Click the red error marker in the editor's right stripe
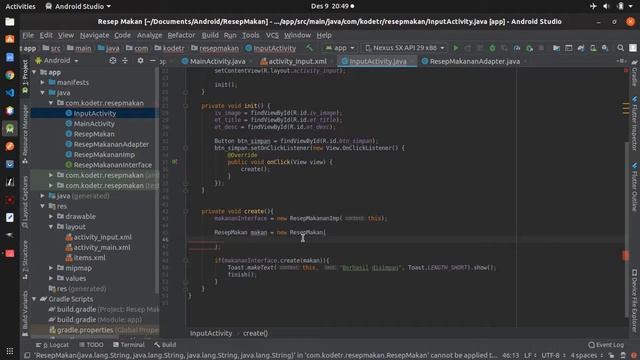 tap(625, 256)
